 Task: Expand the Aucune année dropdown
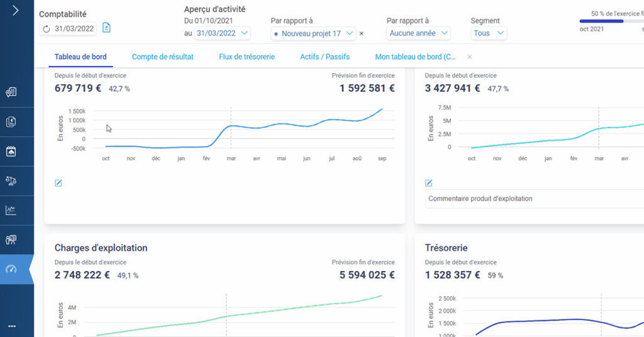click(x=419, y=33)
